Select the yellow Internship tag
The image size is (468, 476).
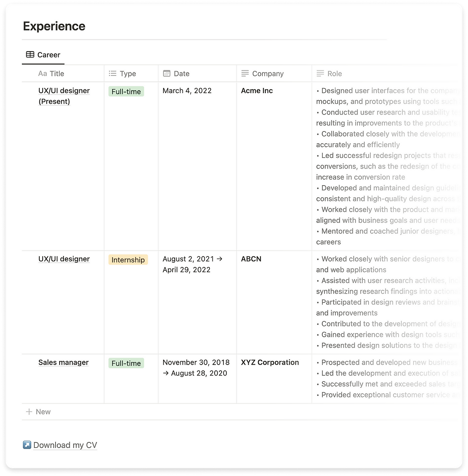tap(128, 260)
